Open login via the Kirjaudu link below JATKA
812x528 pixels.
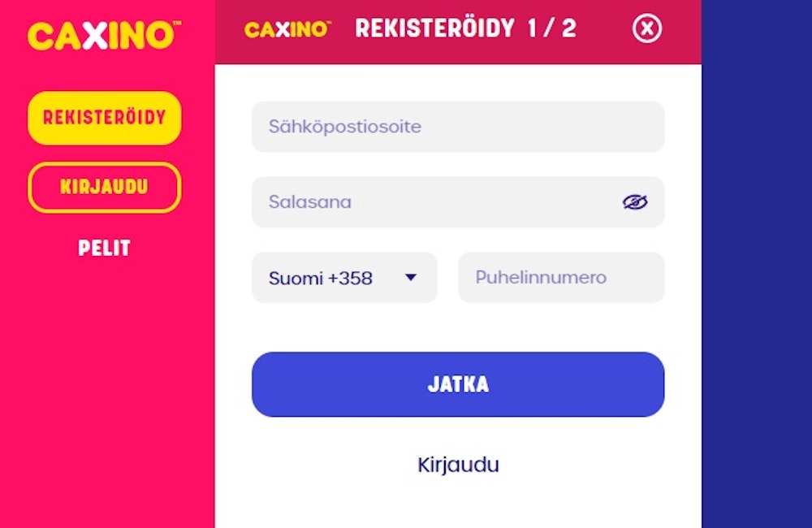458,464
